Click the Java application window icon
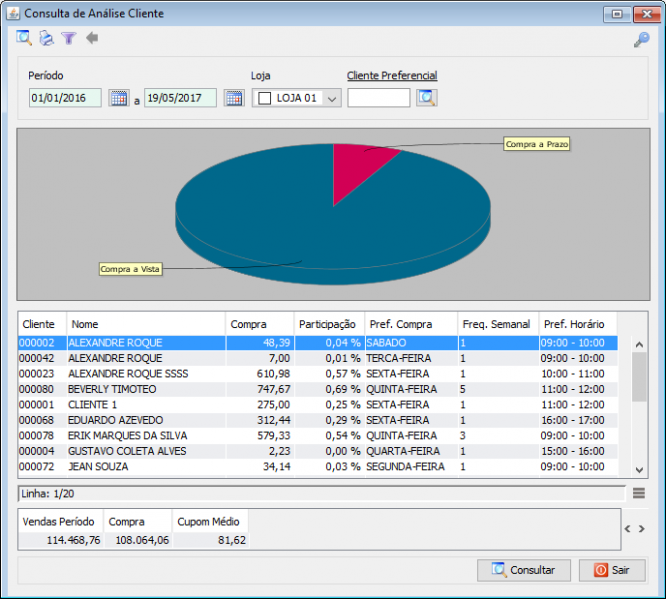Screen dimensions: 666x599 [13, 13]
